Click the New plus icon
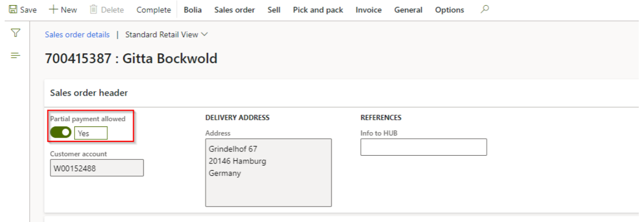 (53, 10)
